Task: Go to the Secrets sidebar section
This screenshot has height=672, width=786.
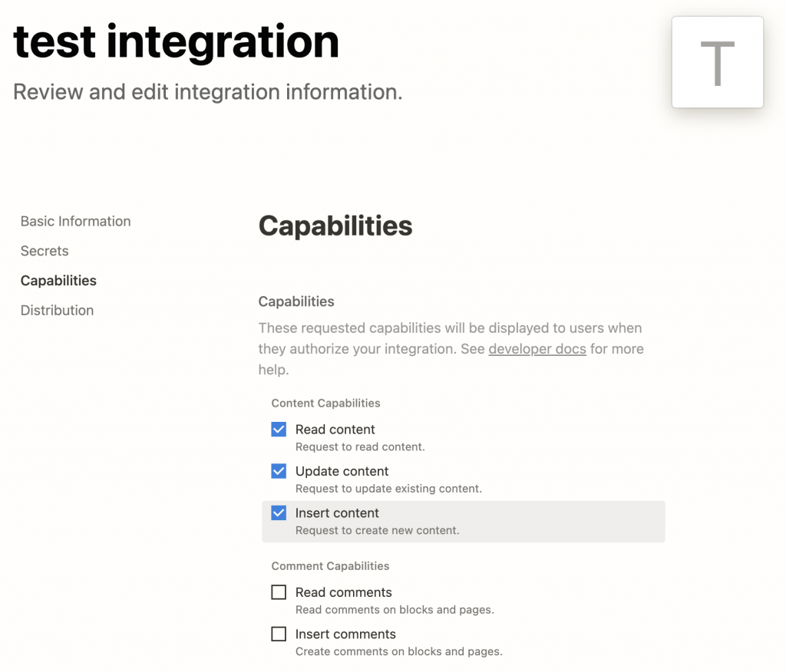Action: (45, 251)
